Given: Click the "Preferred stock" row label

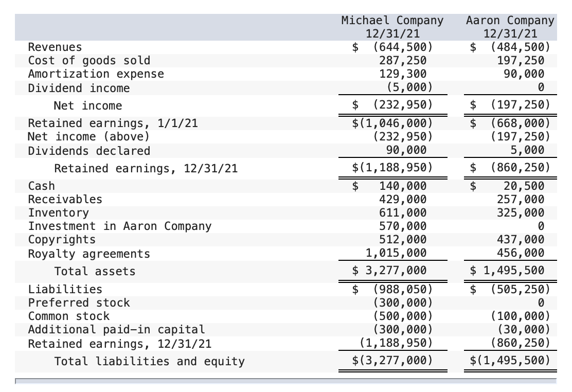Looking at the screenshot, I should pyautogui.click(x=79, y=303).
